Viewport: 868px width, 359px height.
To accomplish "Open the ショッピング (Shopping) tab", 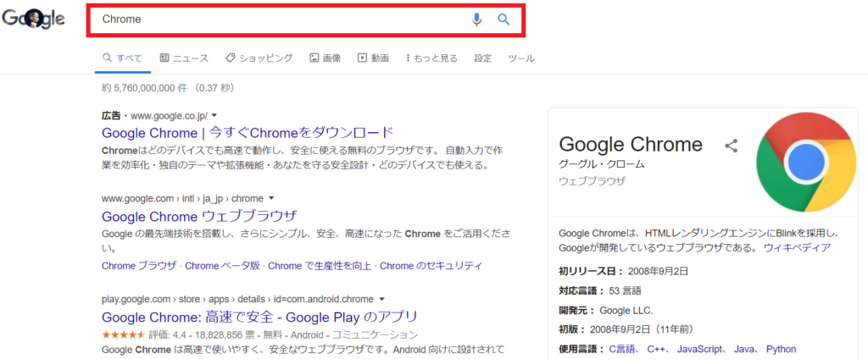I will click(259, 58).
